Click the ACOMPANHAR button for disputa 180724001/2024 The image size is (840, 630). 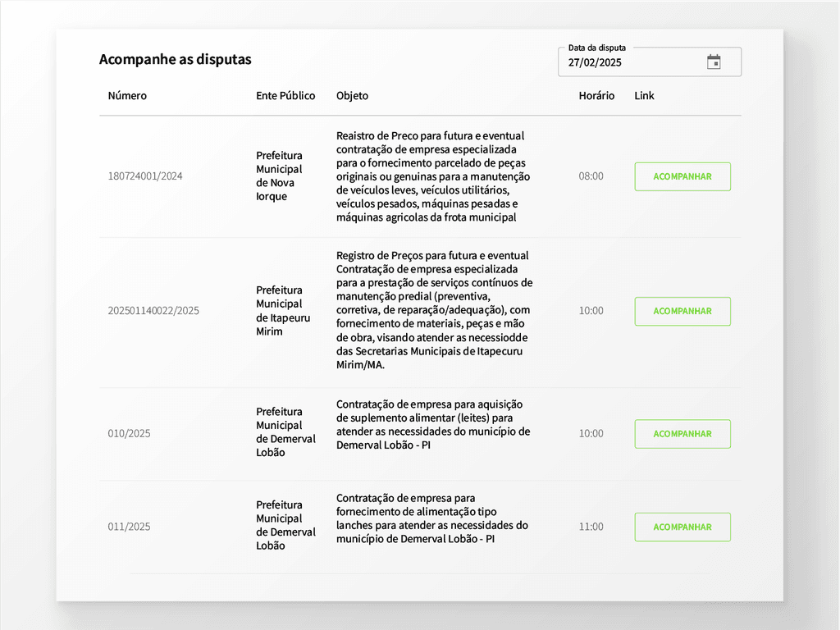(x=682, y=176)
